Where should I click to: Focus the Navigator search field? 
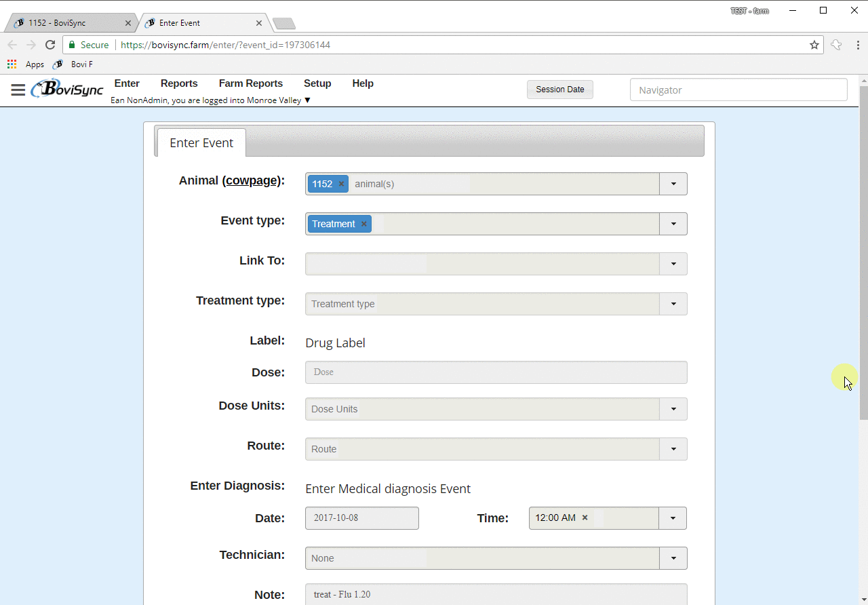click(x=738, y=90)
